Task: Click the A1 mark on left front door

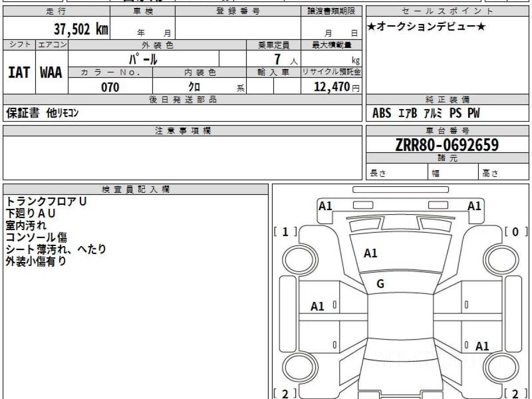Action: [x=317, y=306]
